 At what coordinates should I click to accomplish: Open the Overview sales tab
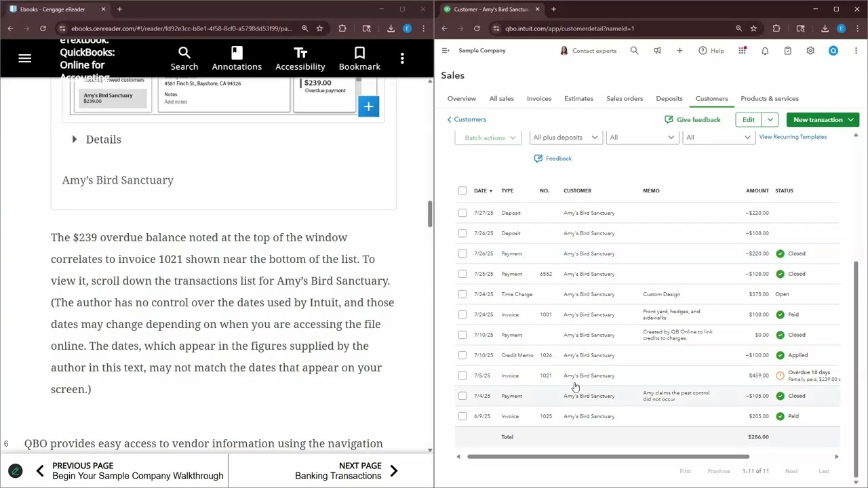tap(461, 99)
